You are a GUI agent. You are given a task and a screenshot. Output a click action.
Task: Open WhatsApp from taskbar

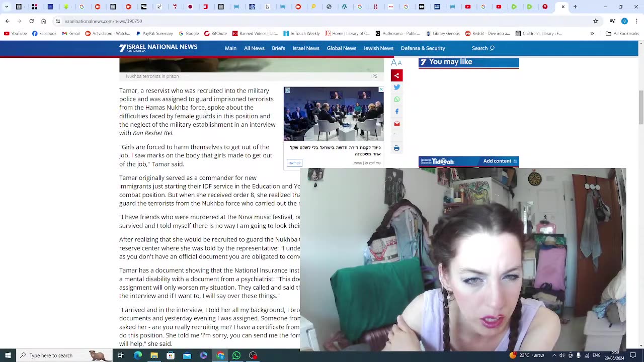point(236,355)
